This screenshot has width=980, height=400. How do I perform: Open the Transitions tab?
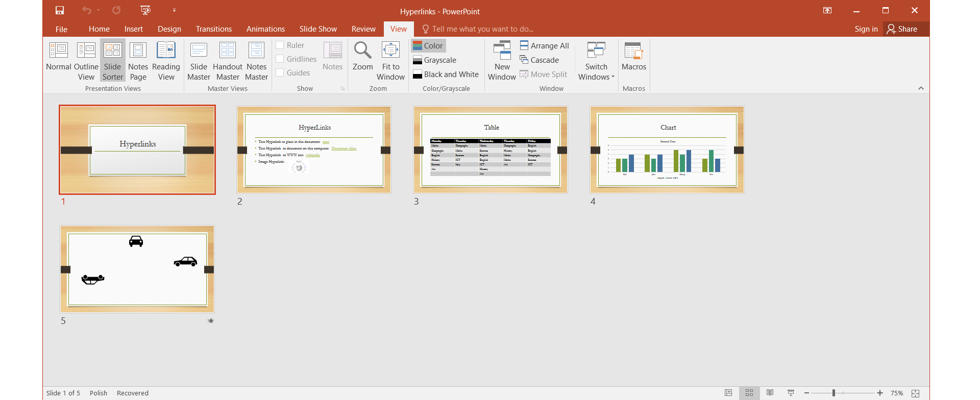click(213, 29)
